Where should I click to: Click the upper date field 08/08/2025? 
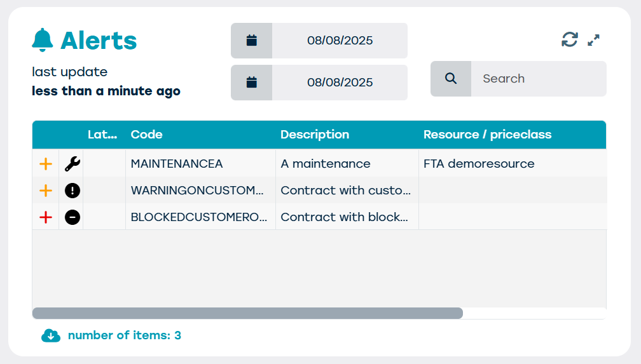click(x=340, y=41)
